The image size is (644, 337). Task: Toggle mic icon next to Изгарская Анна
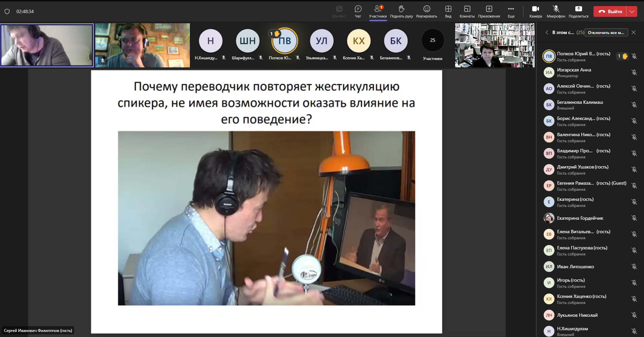pyautogui.click(x=634, y=72)
